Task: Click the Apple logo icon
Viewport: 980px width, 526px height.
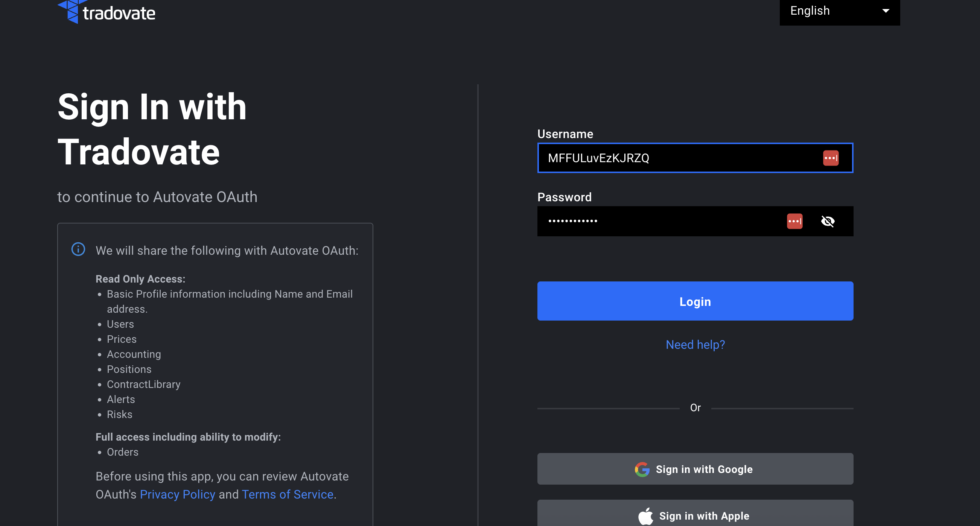Action: pyautogui.click(x=645, y=516)
